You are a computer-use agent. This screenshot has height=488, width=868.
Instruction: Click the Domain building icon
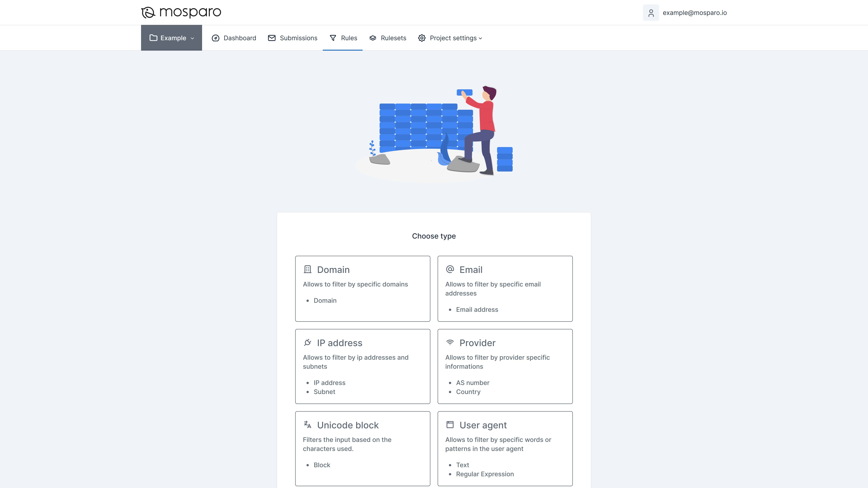pos(307,269)
